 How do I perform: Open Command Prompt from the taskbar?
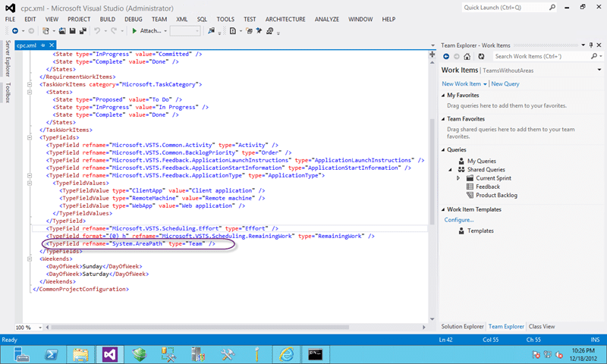[x=316, y=354]
